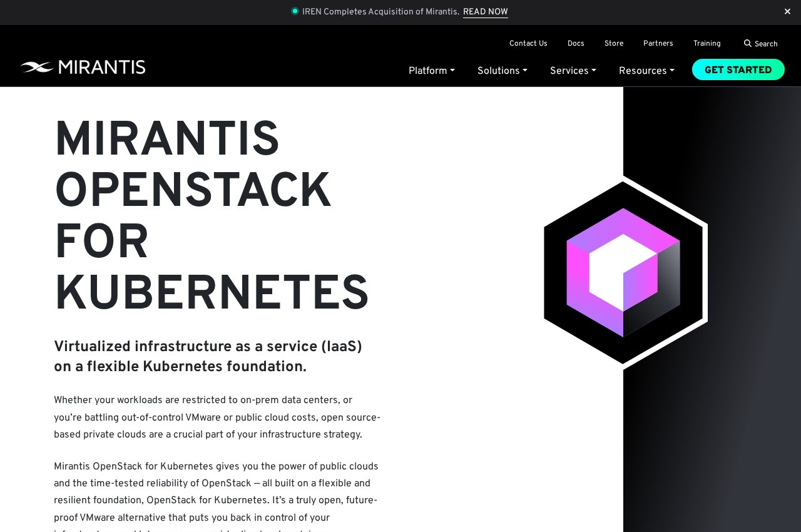Open the READ NOW announcement link
The image size is (801, 532).
486,12
